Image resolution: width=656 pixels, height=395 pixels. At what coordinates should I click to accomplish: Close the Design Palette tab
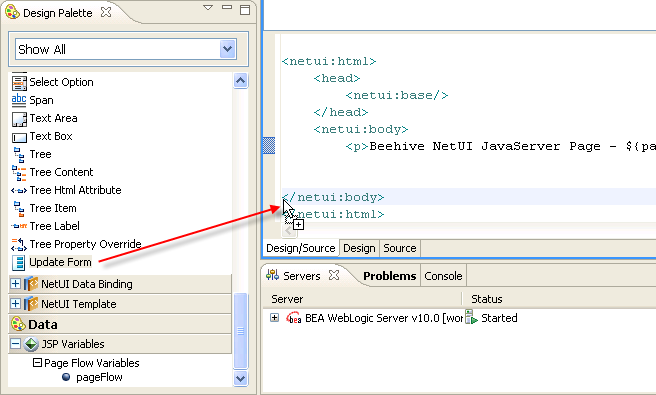(106, 12)
